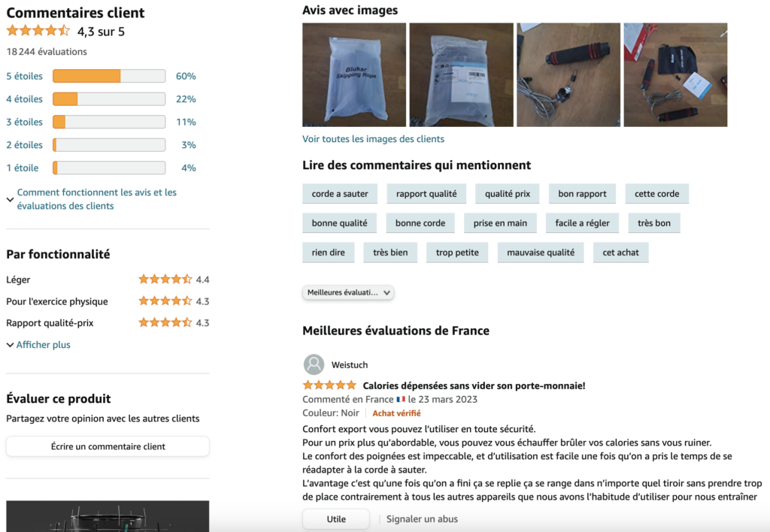
Task: Click the Léger feature star rating
Action: click(165, 280)
